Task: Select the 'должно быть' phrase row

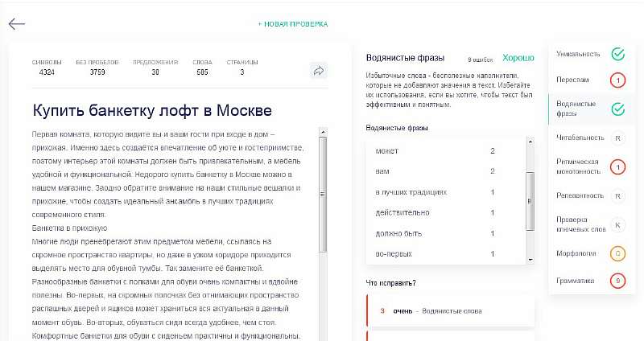Action: [446, 233]
